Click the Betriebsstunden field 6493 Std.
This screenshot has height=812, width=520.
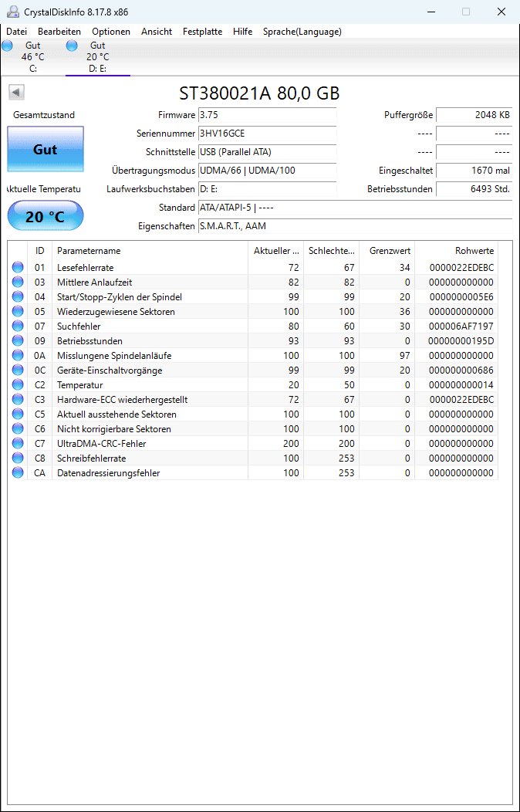474,189
